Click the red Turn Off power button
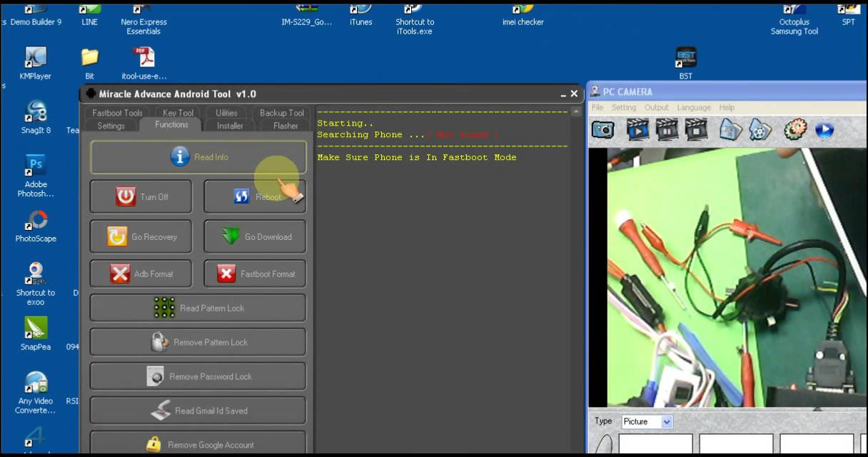Image resolution: width=868 pixels, height=457 pixels. click(x=141, y=196)
